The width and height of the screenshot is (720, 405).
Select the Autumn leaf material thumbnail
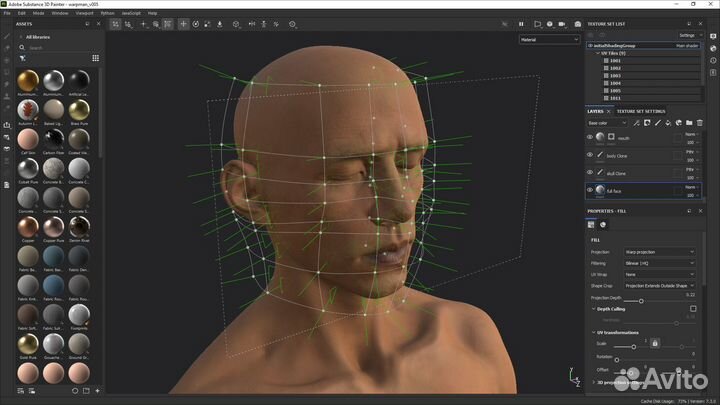tap(28, 110)
